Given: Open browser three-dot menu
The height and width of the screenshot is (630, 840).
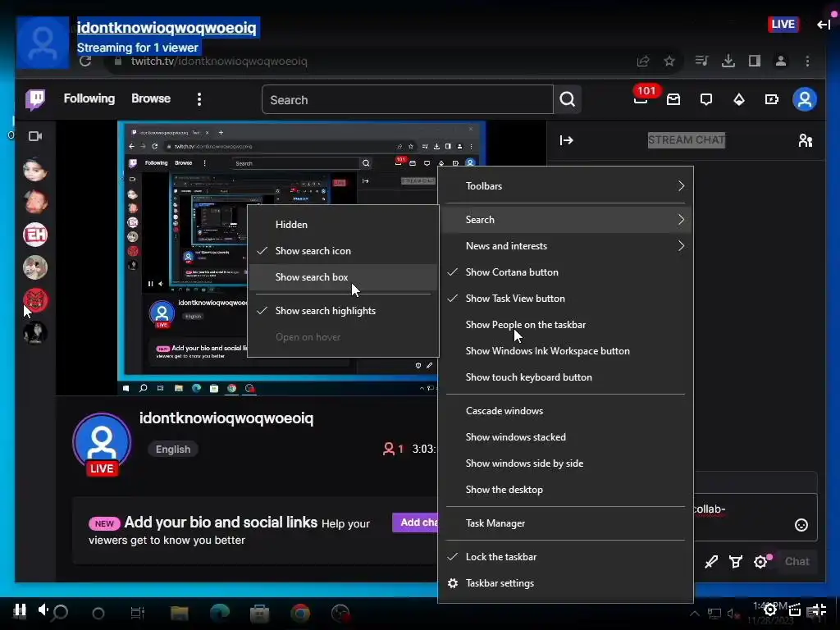Looking at the screenshot, I should [x=807, y=61].
